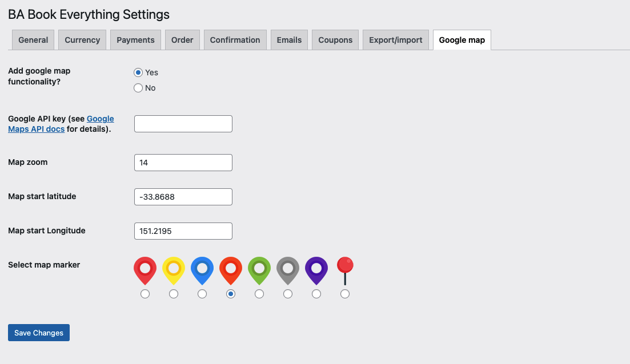
Task: Click the blue map marker icon
Action: [x=202, y=270]
